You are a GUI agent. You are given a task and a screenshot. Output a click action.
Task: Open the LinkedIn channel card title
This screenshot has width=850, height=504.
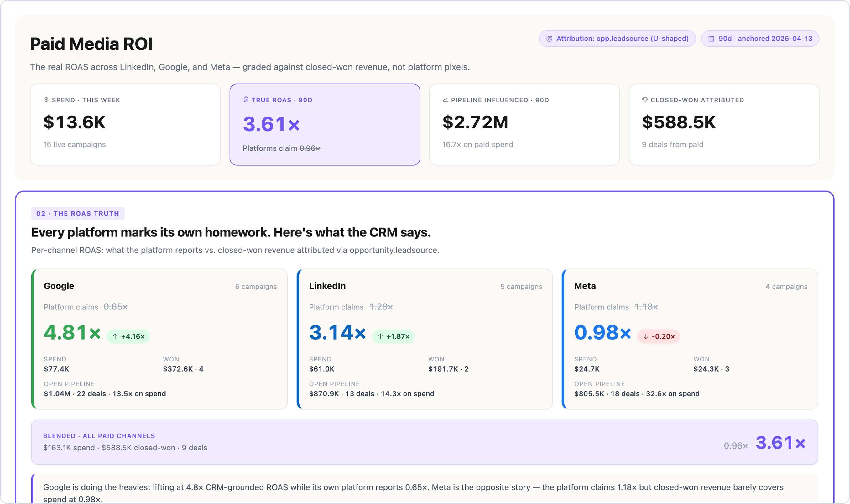coord(327,286)
